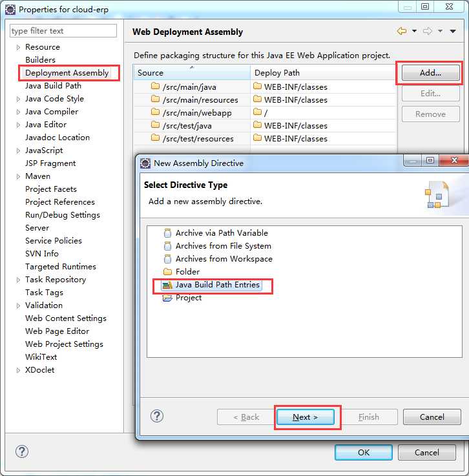Click folder icon of /src/main/java source
The height and width of the screenshot is (476, 469).
155,86
